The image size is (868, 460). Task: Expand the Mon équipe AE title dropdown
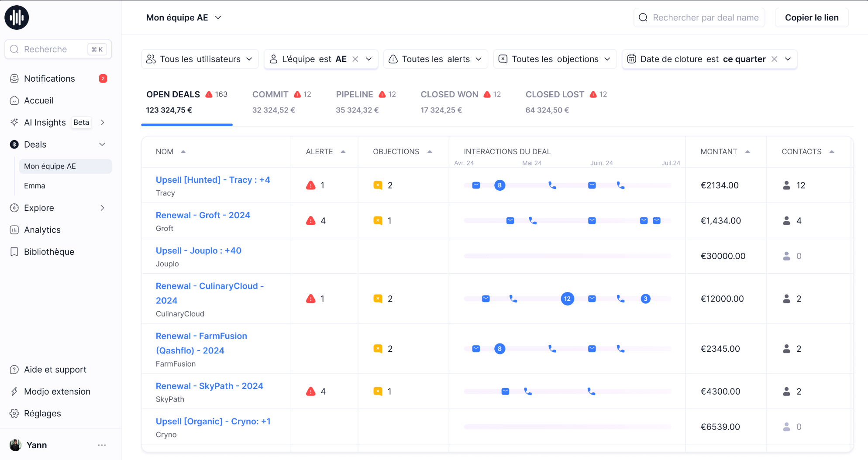click(x=218, y=17)
